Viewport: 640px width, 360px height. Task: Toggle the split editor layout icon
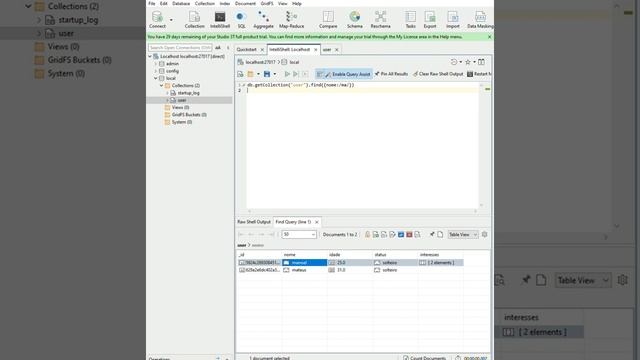[x=482, y=62]
